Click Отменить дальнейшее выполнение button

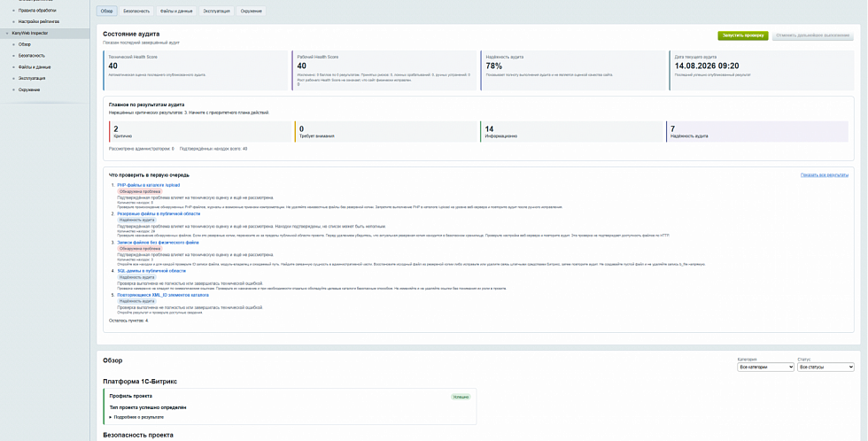tap(812, 35)
